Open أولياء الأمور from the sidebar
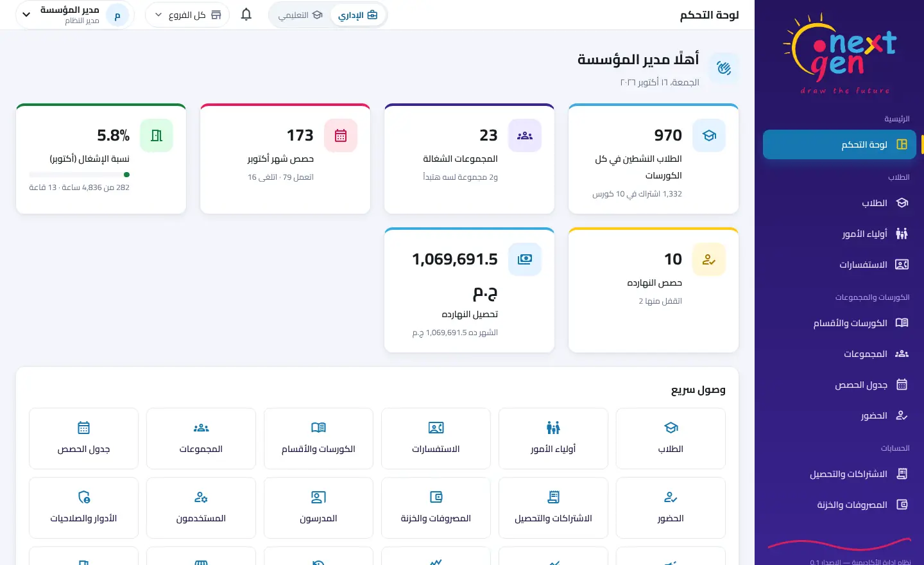This screenshot has width=924, height=565. 839,234
